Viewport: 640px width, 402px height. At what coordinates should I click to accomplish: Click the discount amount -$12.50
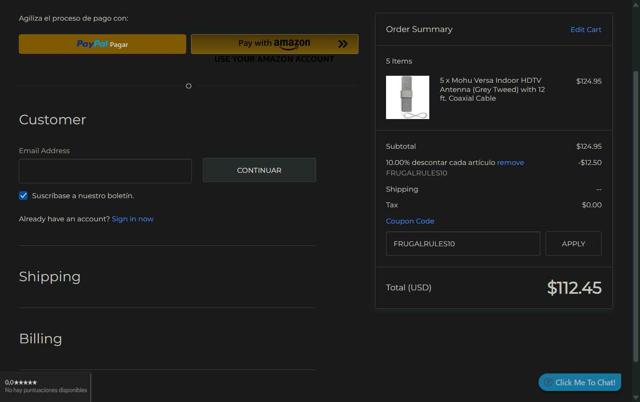tap(590, 162)
